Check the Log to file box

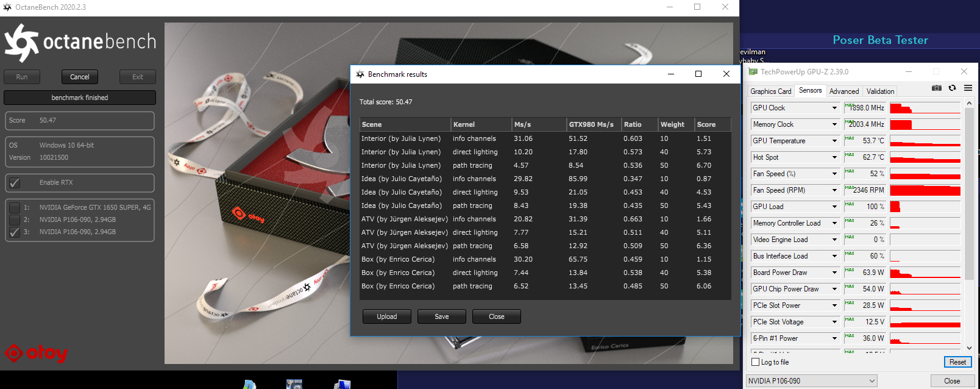click(x=756, y=362)
